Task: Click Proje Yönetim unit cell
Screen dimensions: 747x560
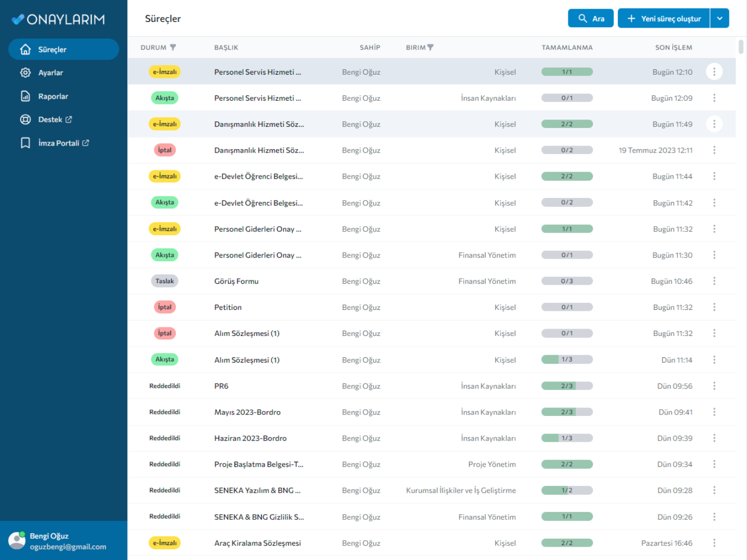Action: coord(492,464)
